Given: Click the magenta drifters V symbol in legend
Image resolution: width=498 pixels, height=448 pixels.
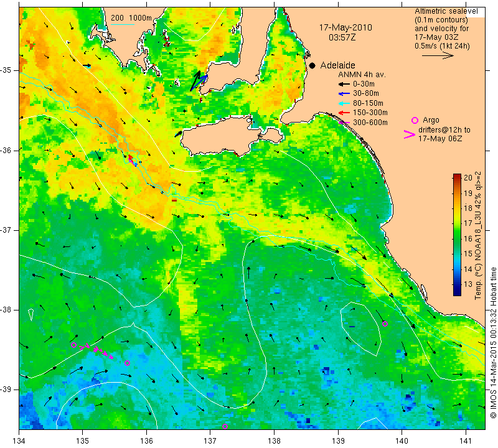Looking at the screenshot, I should (409, 134).
